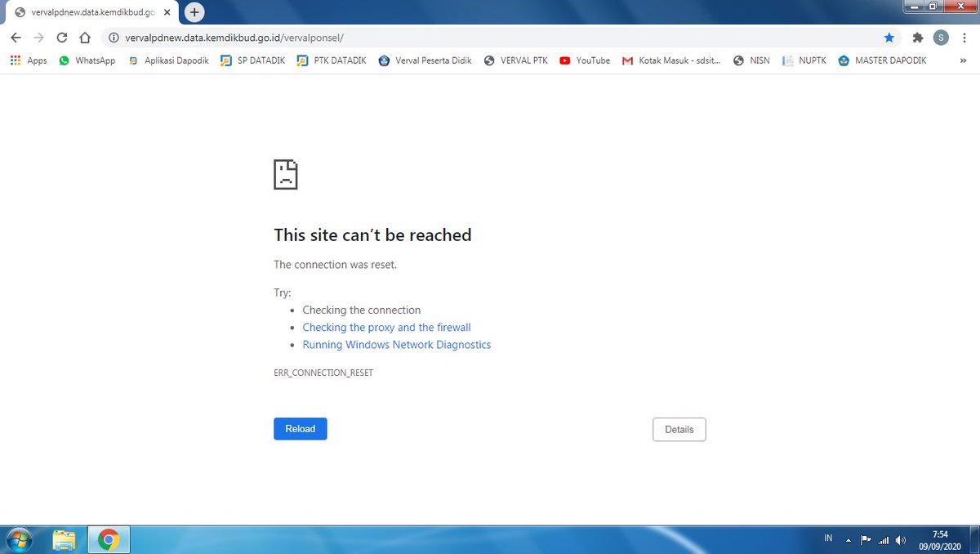Go to Home page icon
Image resolution: width=980 pixels, height=554 pixels.
click(84, 38)
